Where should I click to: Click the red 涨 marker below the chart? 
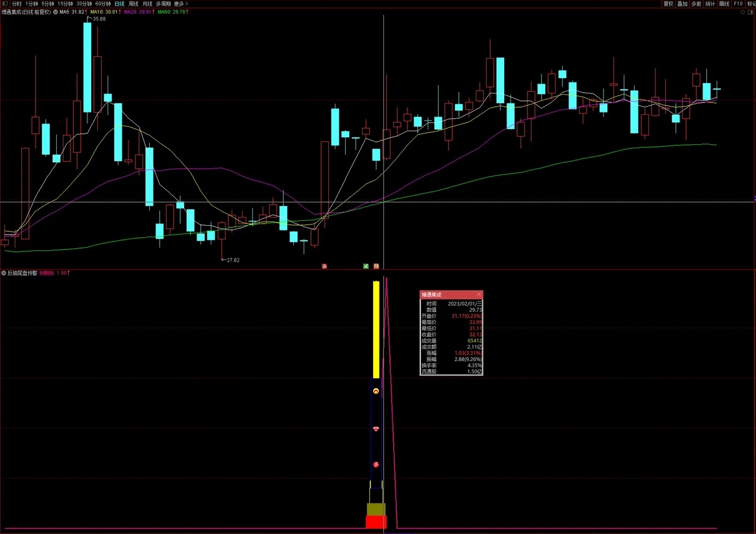pyautogui.click(x=324, y=266)
